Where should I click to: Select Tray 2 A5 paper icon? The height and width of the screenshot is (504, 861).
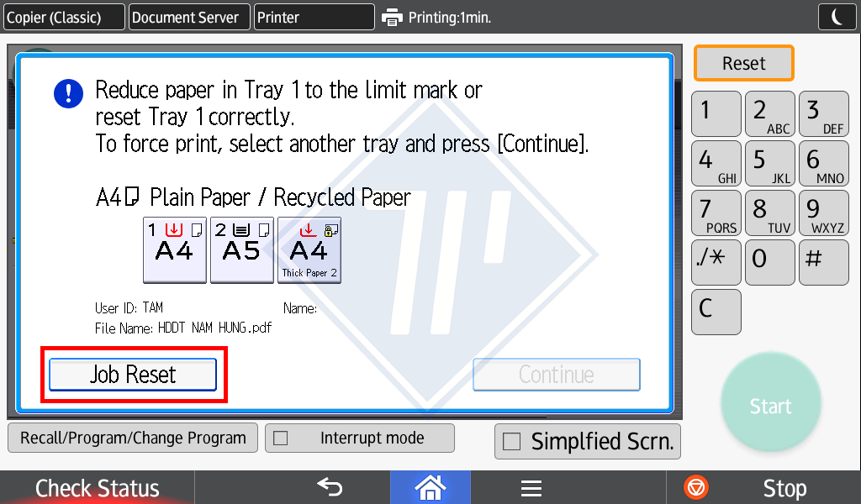(x=241, y=249)
